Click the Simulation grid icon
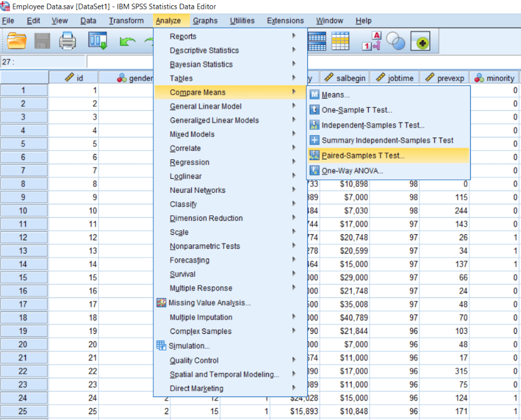 (x=162, y=346)
